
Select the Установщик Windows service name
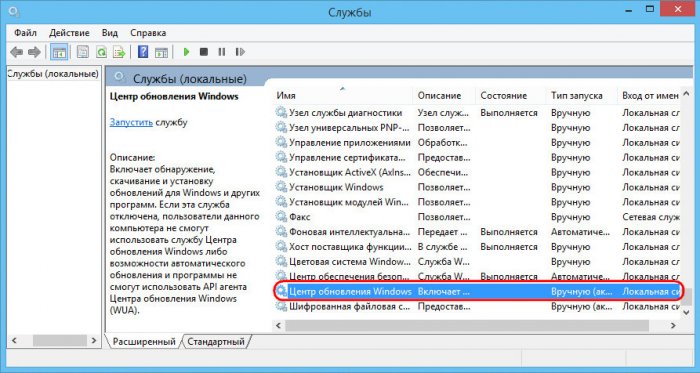coord(336,187)
